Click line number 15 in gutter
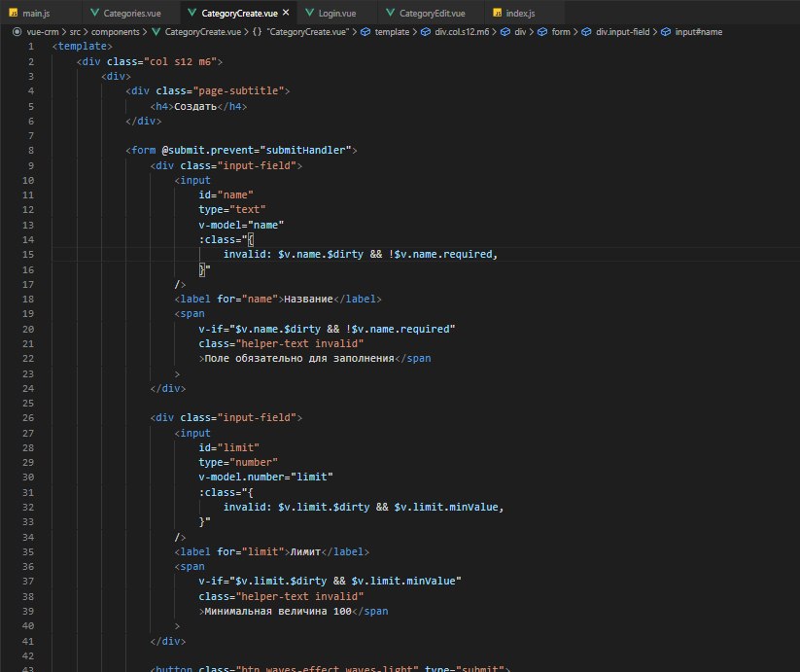The height and width of the screenshot is (672, 800). pos(28,254)
